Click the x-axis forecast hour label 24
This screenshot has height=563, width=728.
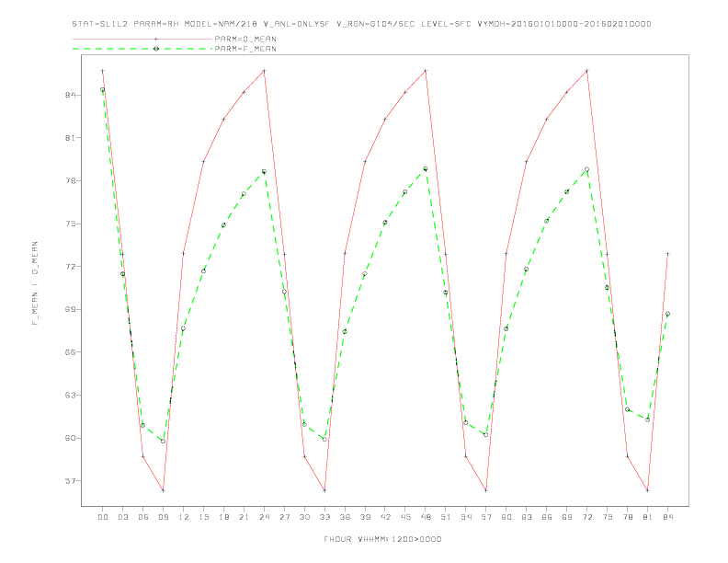pos(264,517)
